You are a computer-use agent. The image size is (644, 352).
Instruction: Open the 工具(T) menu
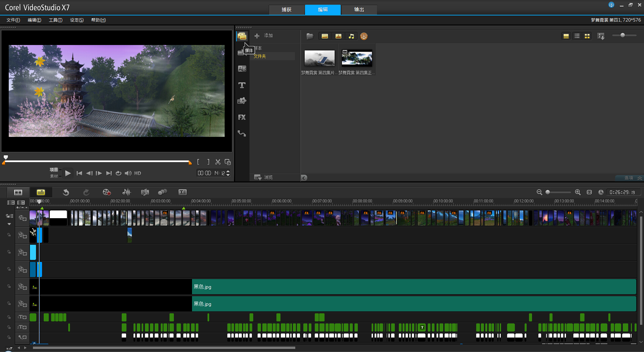[x=55, y=20]
